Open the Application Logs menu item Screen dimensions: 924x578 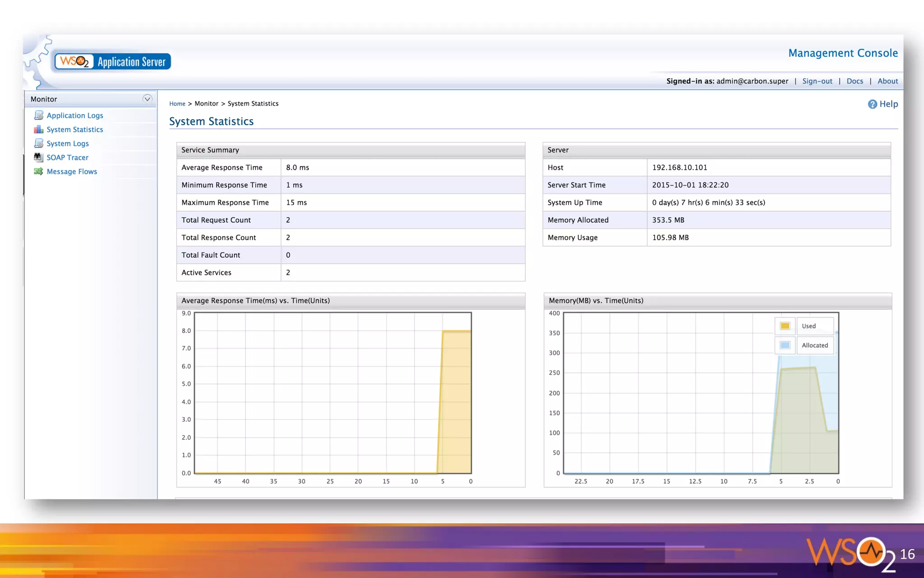75,116
